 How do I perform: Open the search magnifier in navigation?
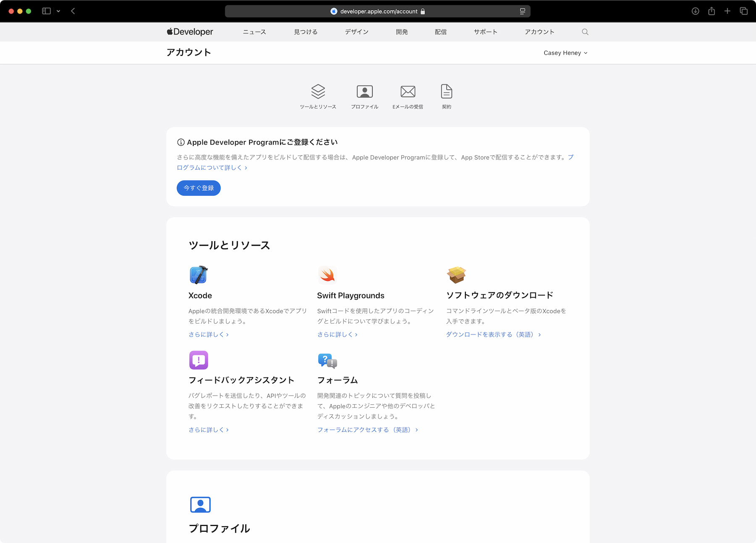pos(585,32)
